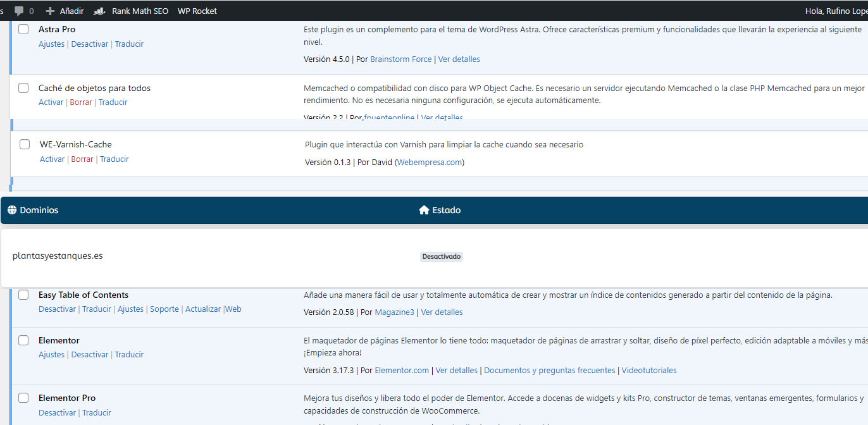Open Brainstorm Force author link

tap(401, 59)
